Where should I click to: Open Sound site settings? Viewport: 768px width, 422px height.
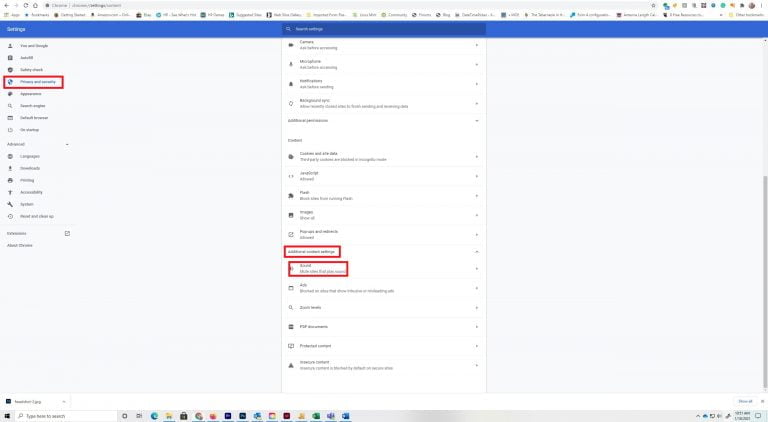click(384, 269)
